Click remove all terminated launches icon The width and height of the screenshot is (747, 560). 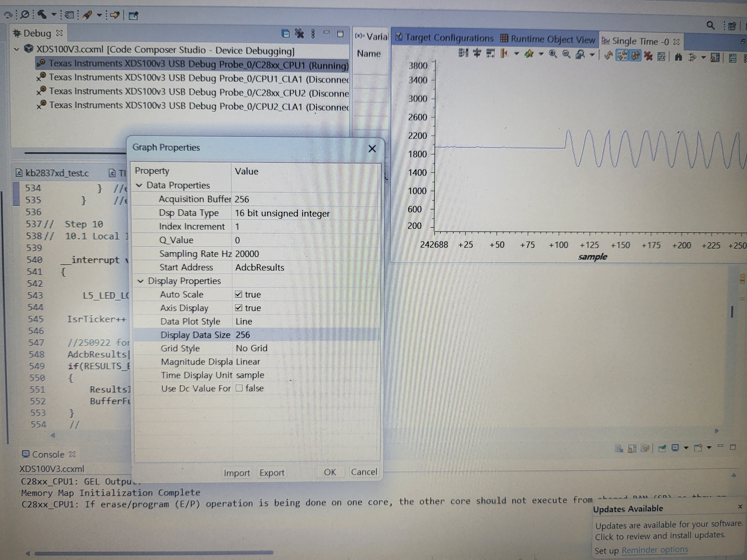[299, 33]
